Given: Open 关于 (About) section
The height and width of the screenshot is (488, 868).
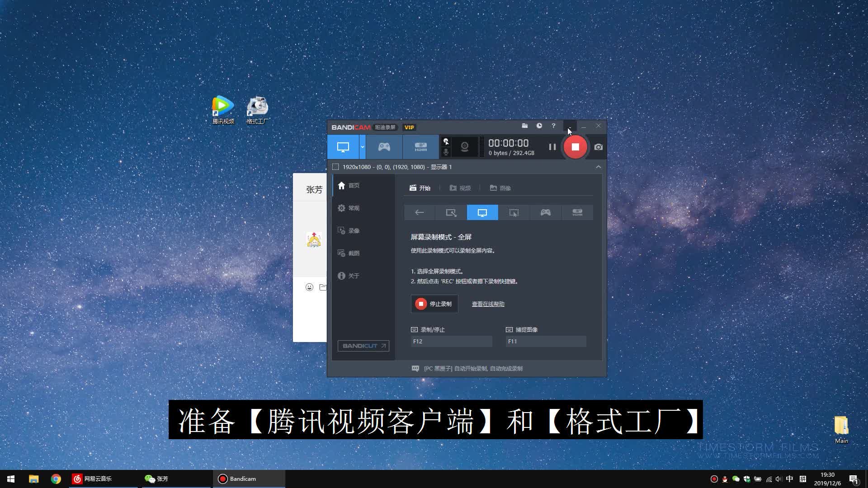Looking at the screenshot, I should coord(363,276).
